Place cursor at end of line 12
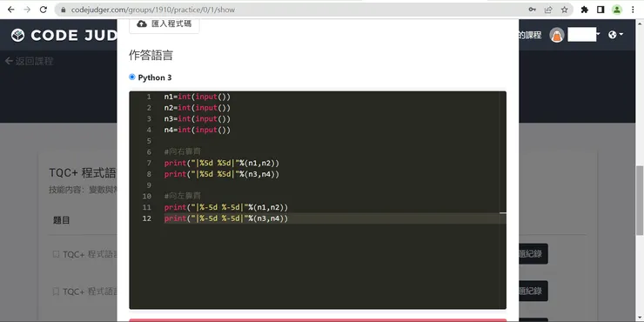 (x=289, y=218)
